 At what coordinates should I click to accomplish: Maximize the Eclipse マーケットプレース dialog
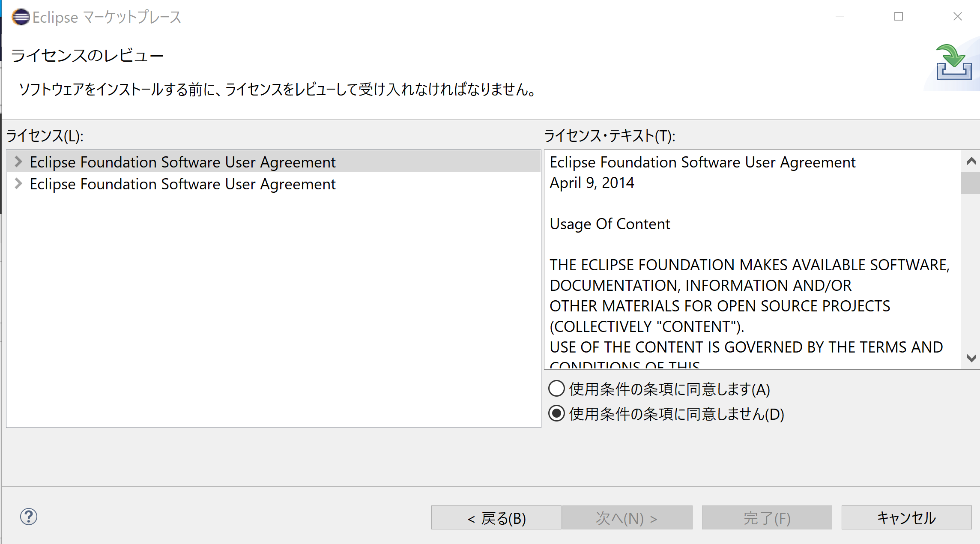pos(899,17)
